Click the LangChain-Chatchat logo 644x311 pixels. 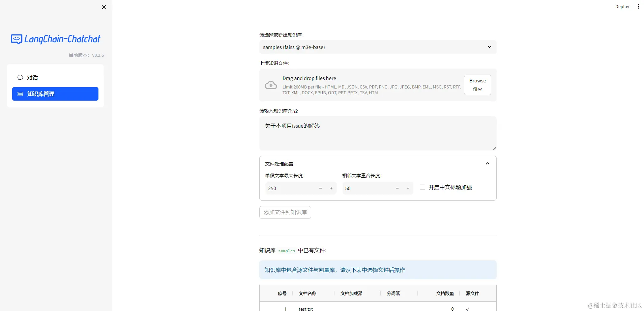(x=55, y=39)
